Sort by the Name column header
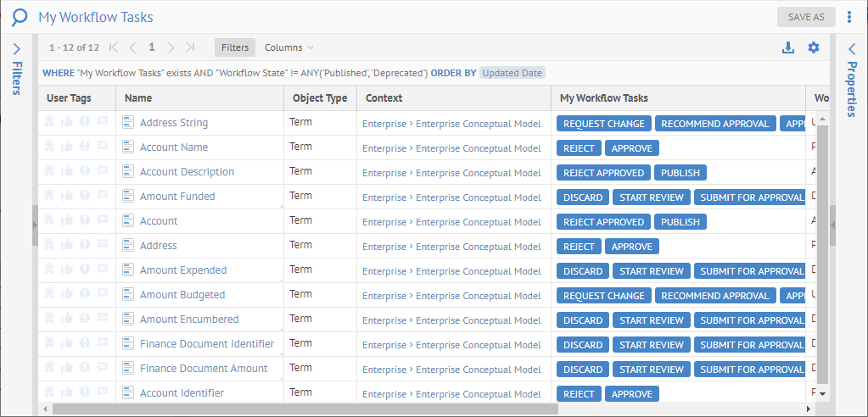 coord(137,98)
